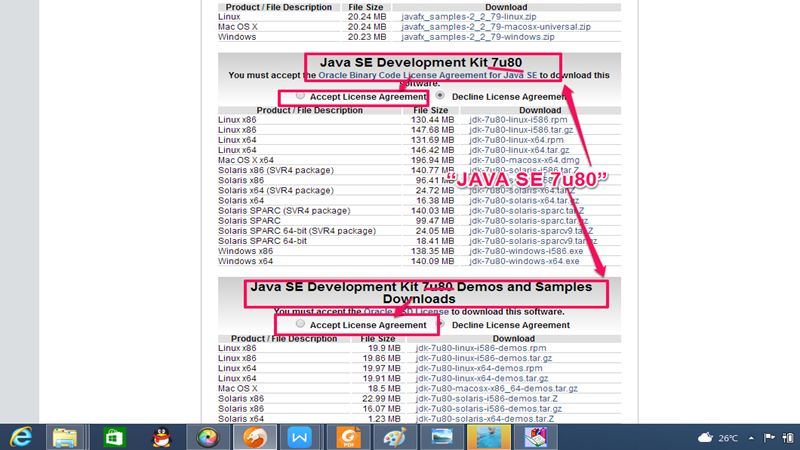Click 'Solaris SPARC 64-bit (SVR4 package)' text
The width and height of the screenshot is (800, 450).
click(297, 231)
